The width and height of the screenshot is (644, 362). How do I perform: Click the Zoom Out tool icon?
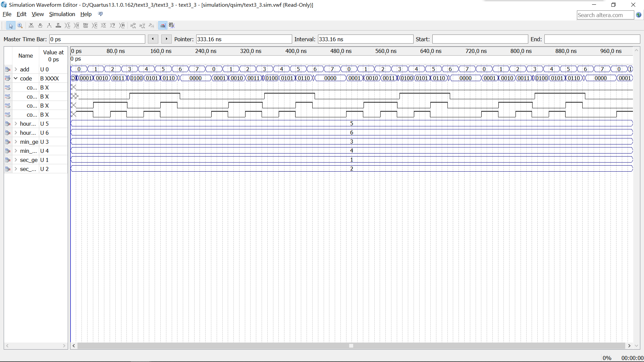pyautogui.click(x=19, y=25)
